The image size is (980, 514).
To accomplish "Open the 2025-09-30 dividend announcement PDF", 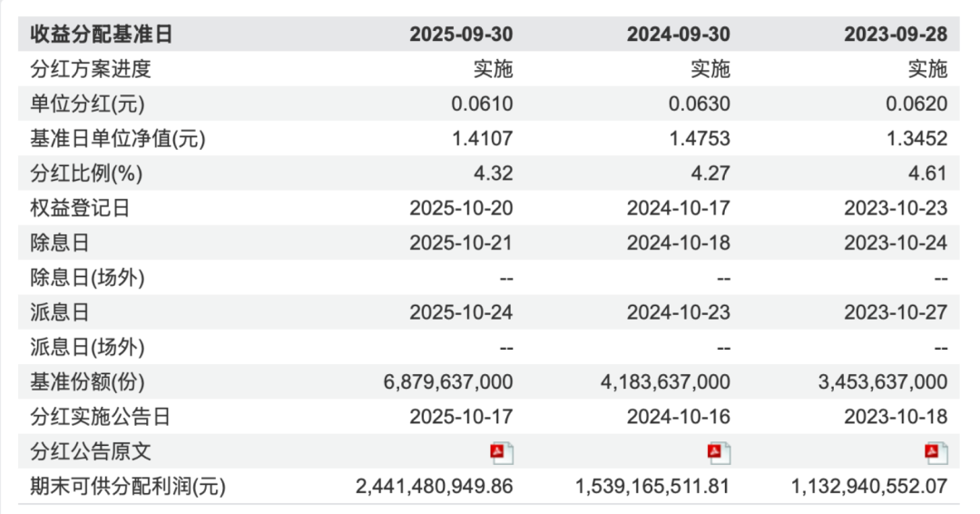I will tap(502, 452).
